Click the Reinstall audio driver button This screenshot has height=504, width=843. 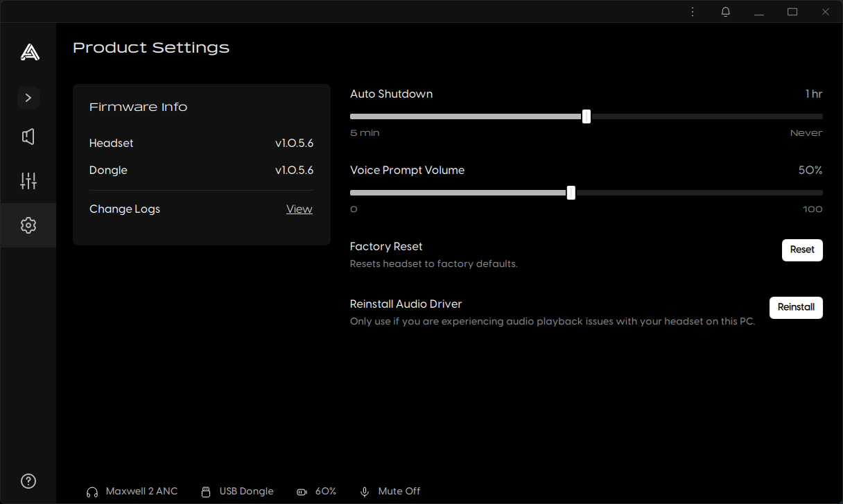[x=796, y=308]
